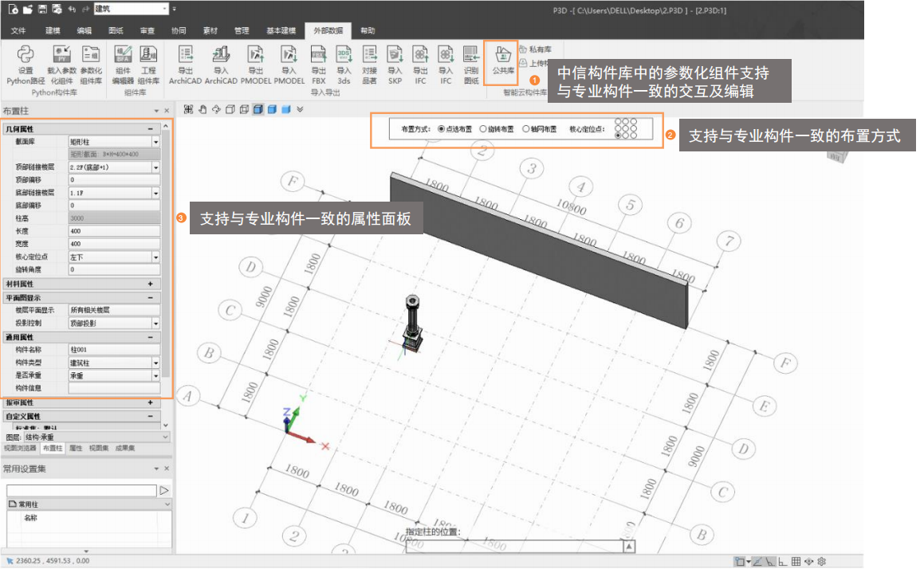Click the 构件名称 field with 柱001
Viewport: 924px width, 569px height.
tap(113, 350)
